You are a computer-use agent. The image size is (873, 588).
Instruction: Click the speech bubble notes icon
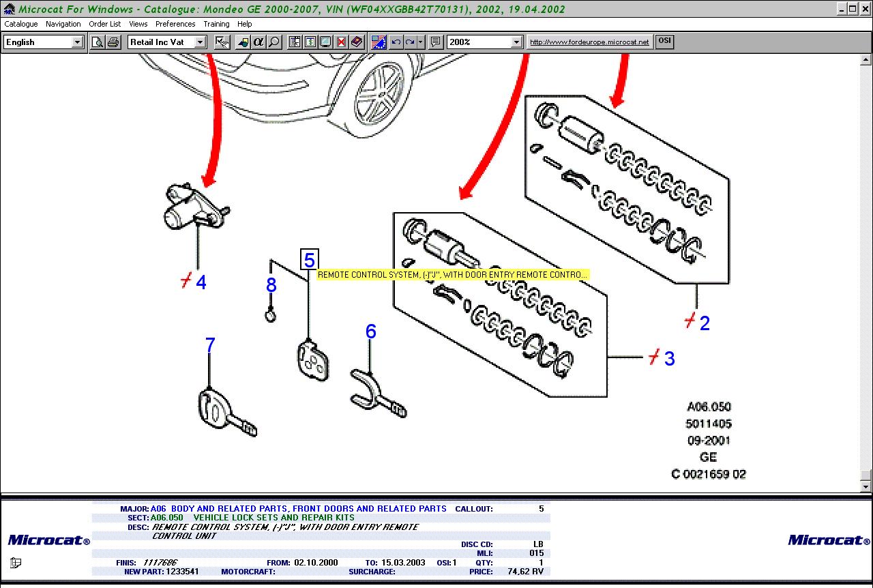pyautogui.click(x=436, y=42)
